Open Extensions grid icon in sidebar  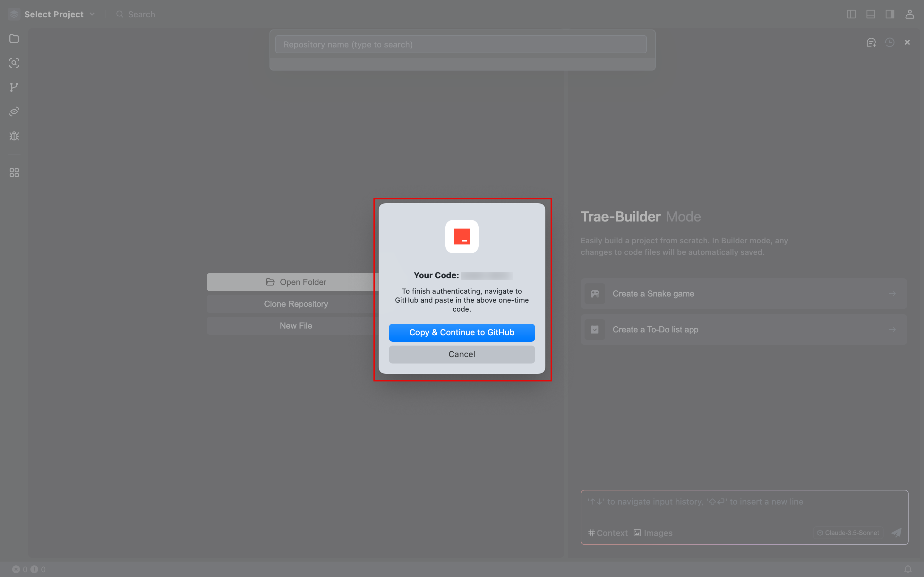[x=14, y=173]
